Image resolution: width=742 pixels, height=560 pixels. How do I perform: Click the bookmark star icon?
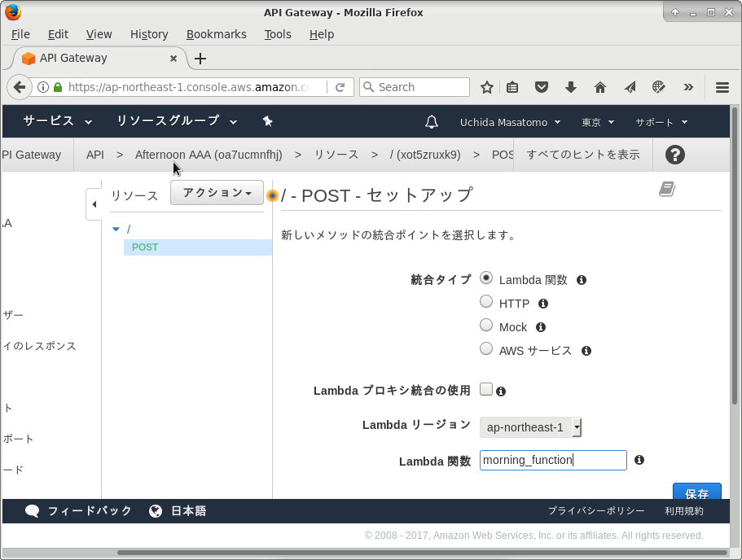[487, 87]
